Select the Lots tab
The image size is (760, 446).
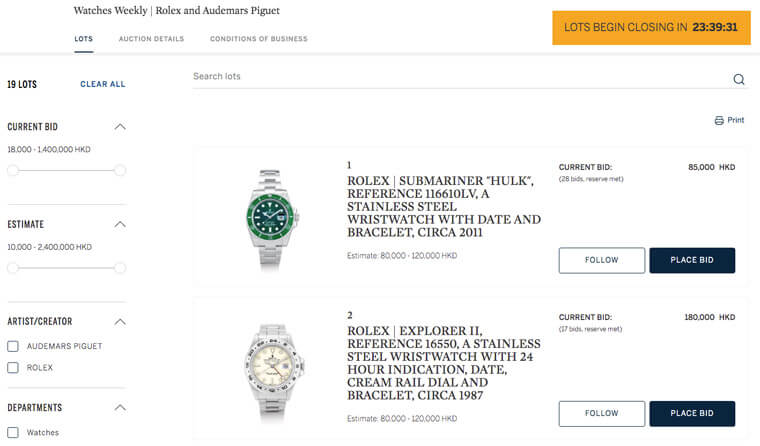coord(84,39)
